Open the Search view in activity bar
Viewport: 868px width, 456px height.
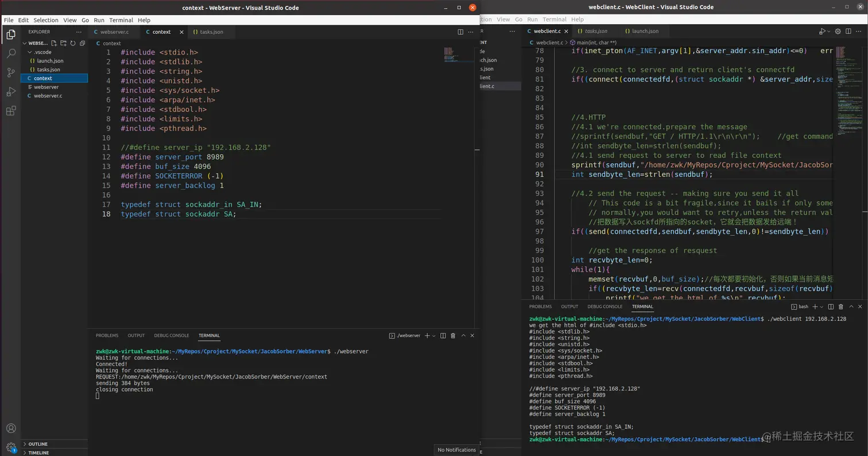pyautogui.click(x=11, y=53)
